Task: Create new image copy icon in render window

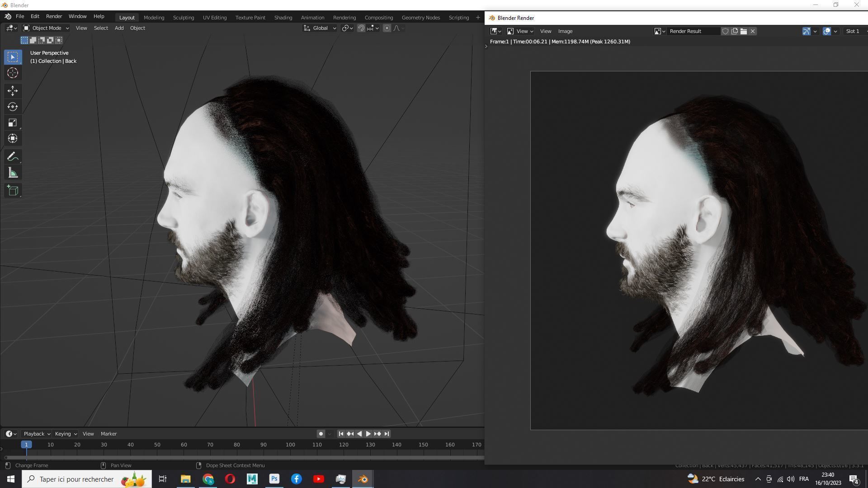Action: (x=735, y=31)
